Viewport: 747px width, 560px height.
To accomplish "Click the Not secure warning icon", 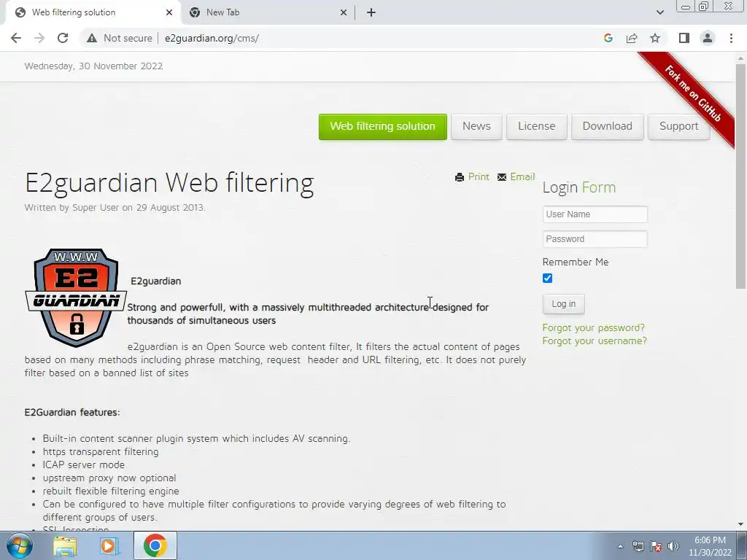I will [92, 38].
